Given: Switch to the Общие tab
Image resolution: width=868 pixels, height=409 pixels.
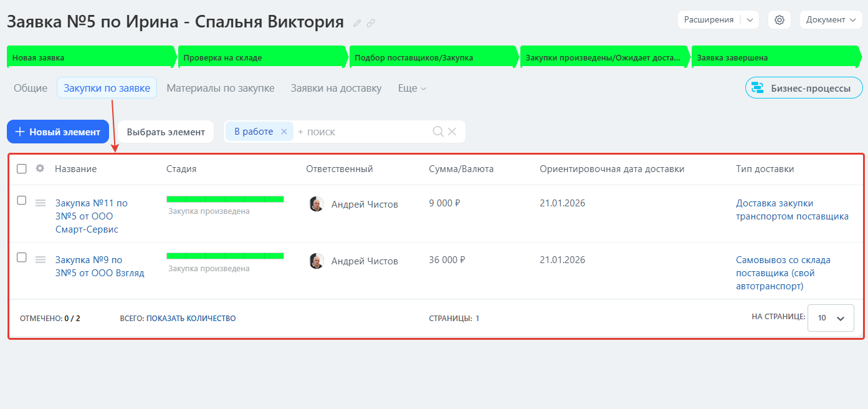Looking at the screenshot, I should click(x=31, y=89).
